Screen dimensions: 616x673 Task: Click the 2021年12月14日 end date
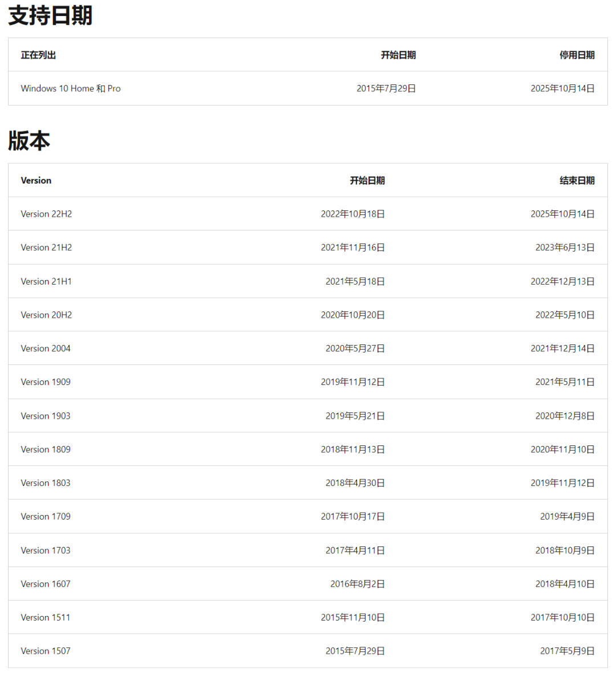562,348
